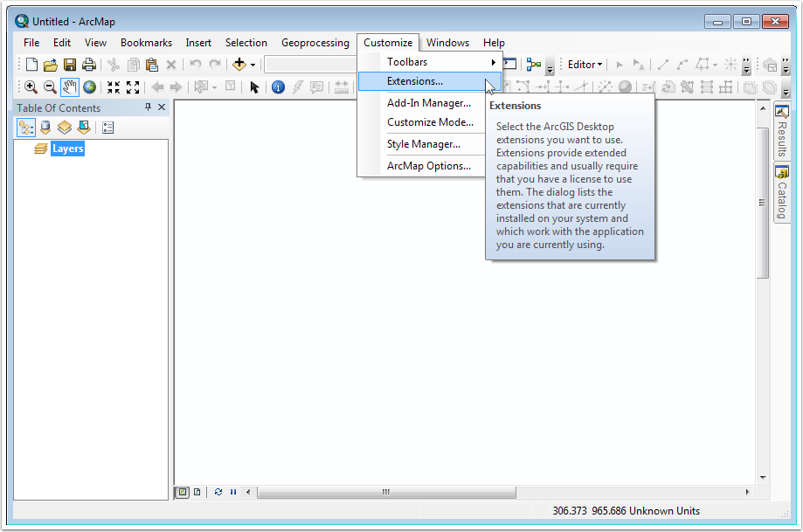Switch to List By Visibility view

point(65,128)
